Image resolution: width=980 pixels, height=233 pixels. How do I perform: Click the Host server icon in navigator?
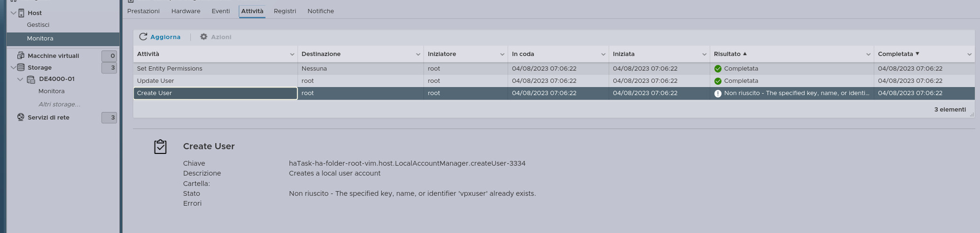pyautogui.click(x=21, y=13)
